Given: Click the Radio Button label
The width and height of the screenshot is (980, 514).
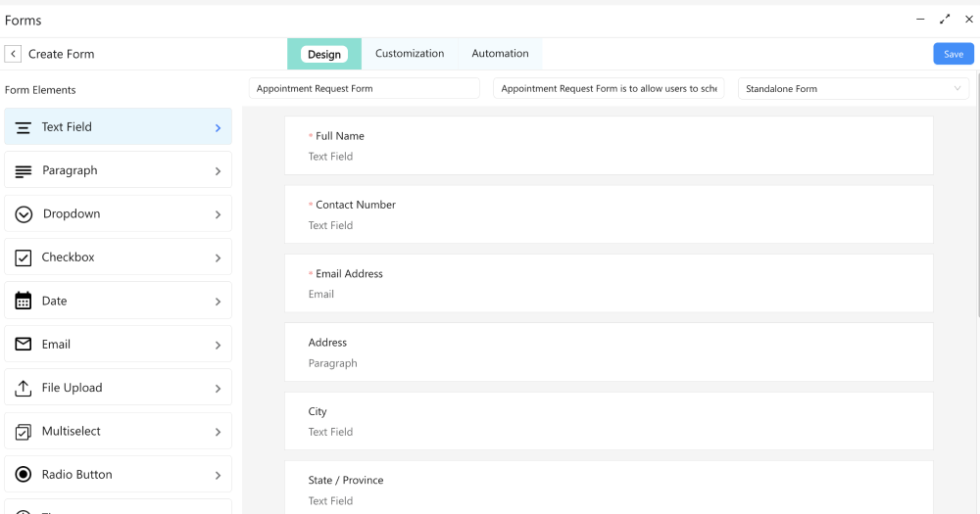Looking at the screenshot, I should [76, 475].
